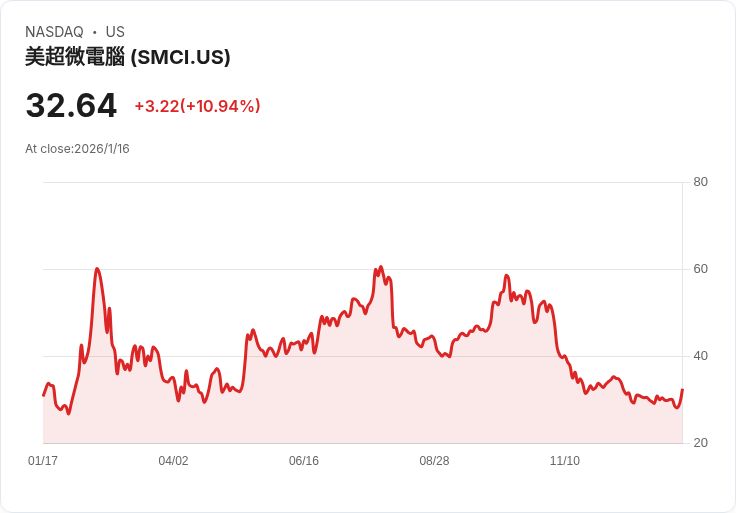Click the chart peak between 08/28 and 11/10
Viewport: 736px width, 513px height.
pyautogui.click(x=507, y=276)
